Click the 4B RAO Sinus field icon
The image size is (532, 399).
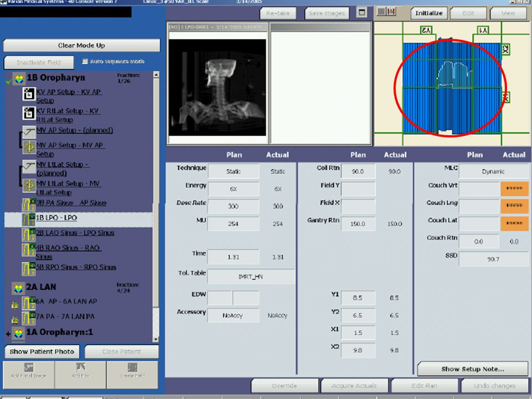click(x=29, y=250)
